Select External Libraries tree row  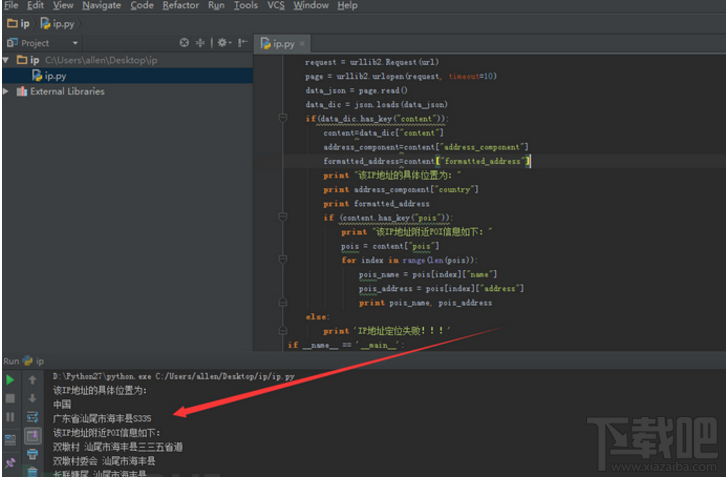point(127,91)
